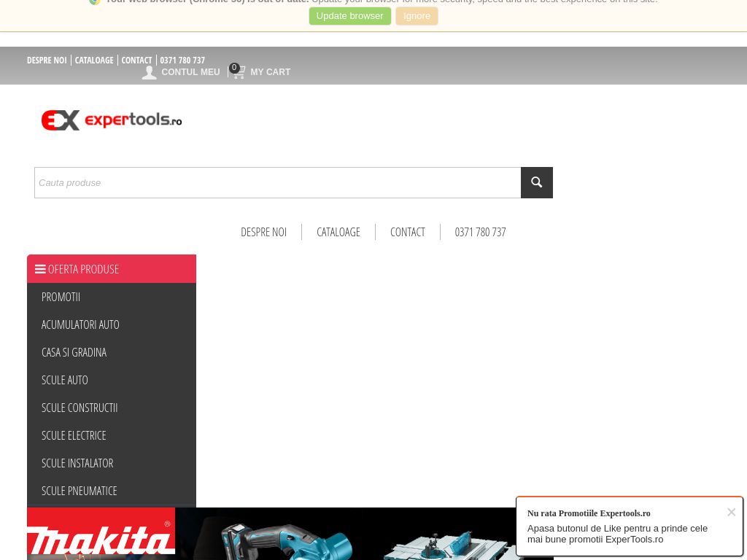Open Despre Noi in main navigation
The height and width of the screenshot is (560, 747).
pyautogui.click(x=263, y=232)
